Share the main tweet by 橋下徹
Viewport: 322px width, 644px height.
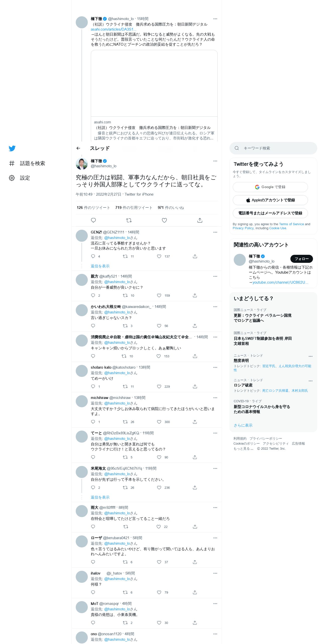tap(200, 220)
